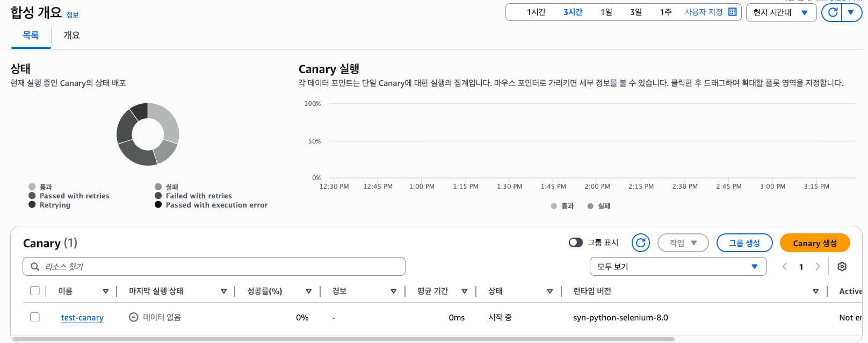The width and height of the screenshot is (868, 343).
Task: Open the 작업 actions dropdown
Action: tap(683, 243)
